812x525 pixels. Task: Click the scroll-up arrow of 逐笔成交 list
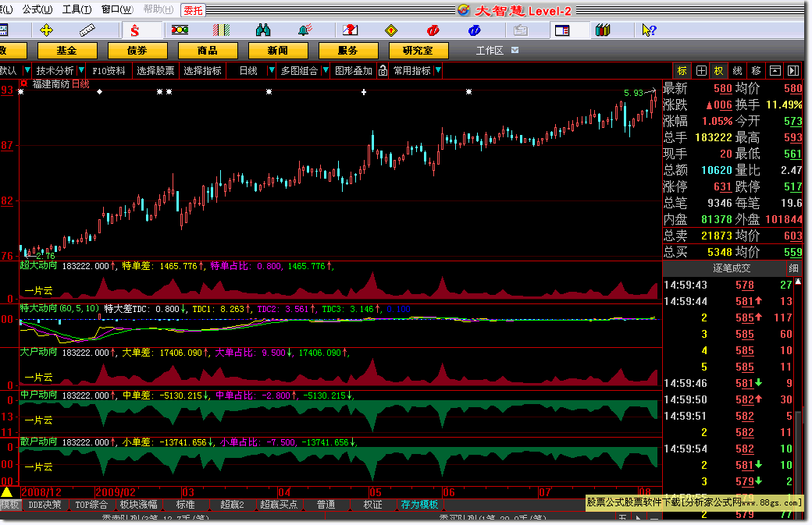(798, 282)
